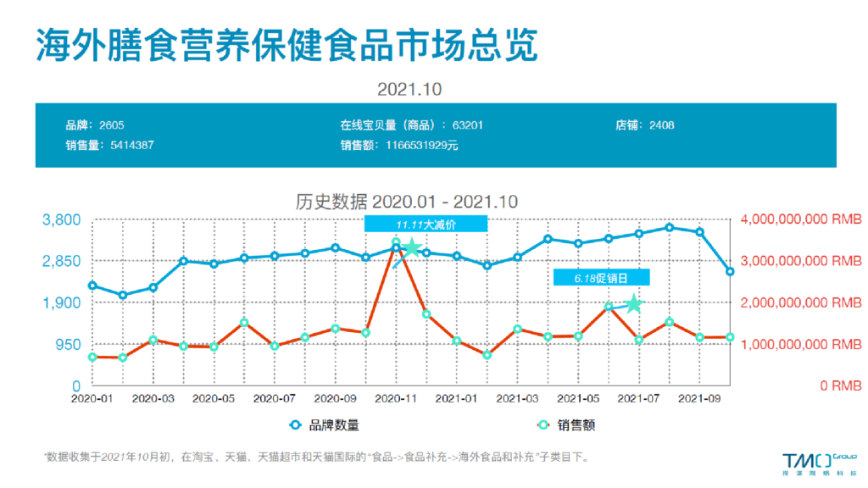Select the sales peak point at 2020-11
This screenshot has width=868, height=488.
point(396,242)
